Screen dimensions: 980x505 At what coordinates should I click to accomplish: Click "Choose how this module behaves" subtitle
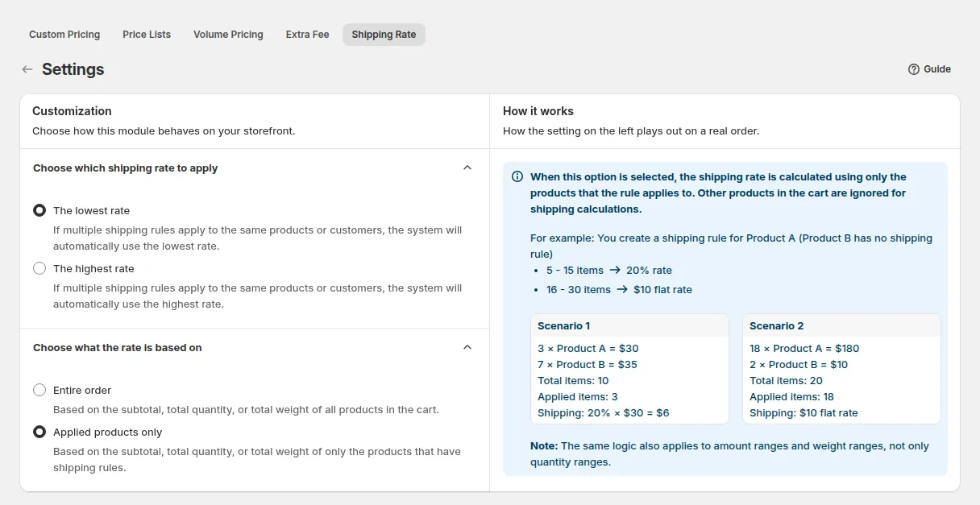[x=164, y=130]
